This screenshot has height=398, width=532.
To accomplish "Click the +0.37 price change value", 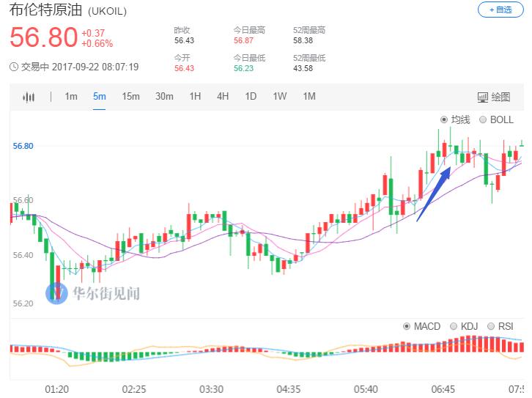I will (x=93, y=33).
